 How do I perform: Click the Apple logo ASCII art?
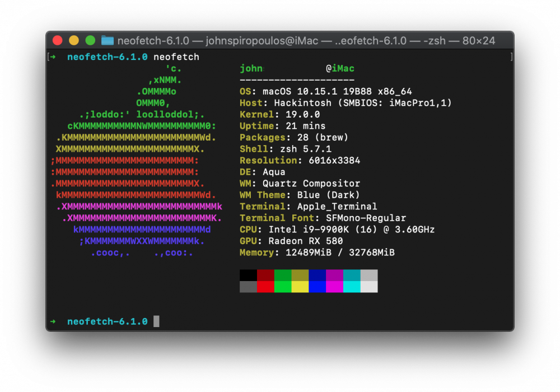coord(136,161)
